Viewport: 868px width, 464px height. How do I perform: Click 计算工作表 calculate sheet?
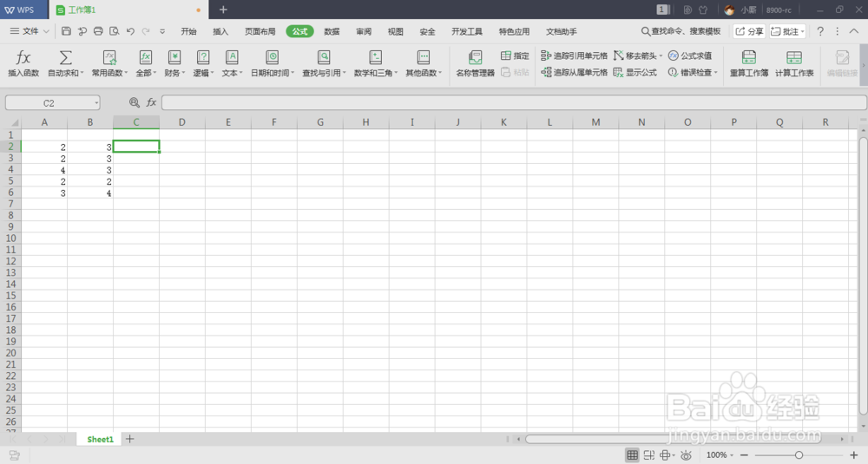(x=794, y=63)
